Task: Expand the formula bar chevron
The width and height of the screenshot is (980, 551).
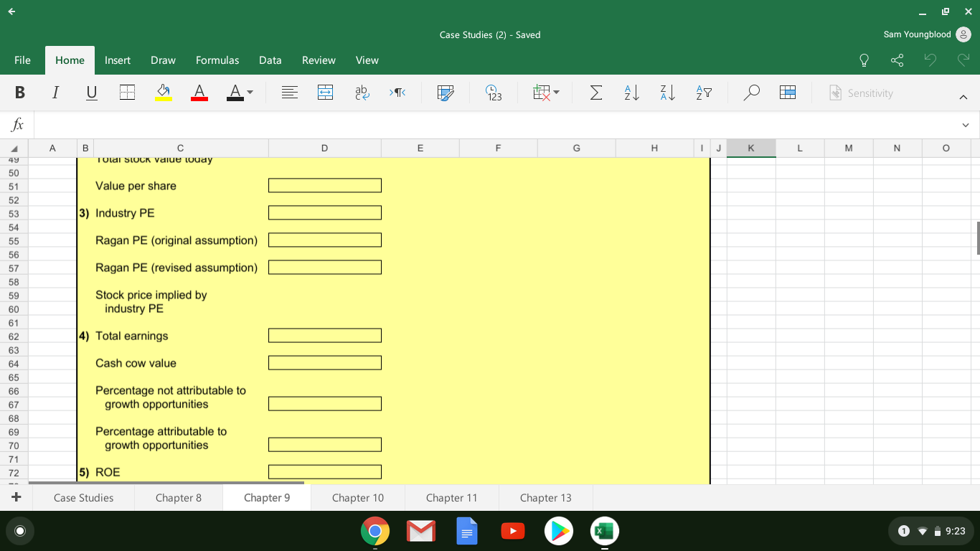Action: click(966, 125)
